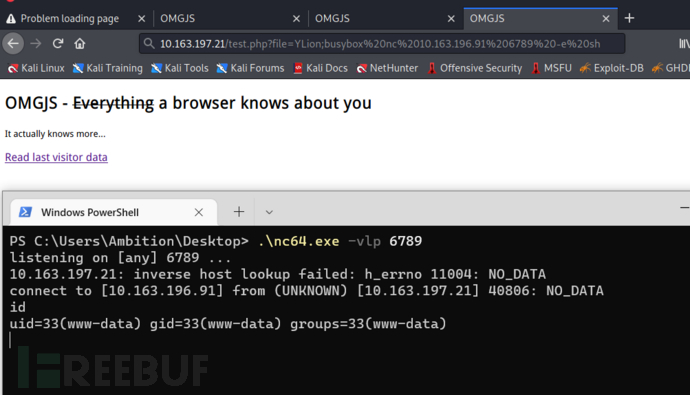Click the browser forward arrow
Image resolution: width=690 pixels, height=395 pixels.
36,44
